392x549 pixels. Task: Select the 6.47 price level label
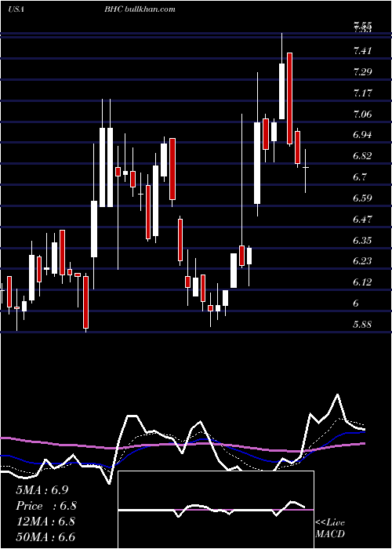[362, 219]
